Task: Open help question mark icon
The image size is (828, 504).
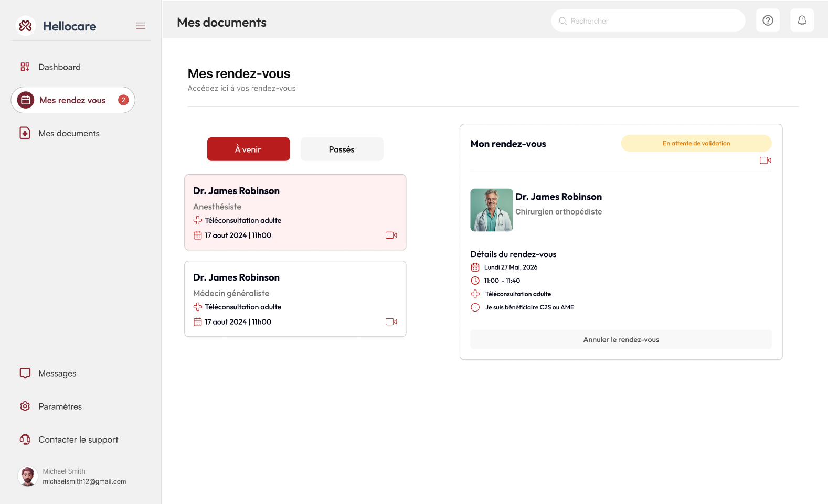Action: pos(768,20)
